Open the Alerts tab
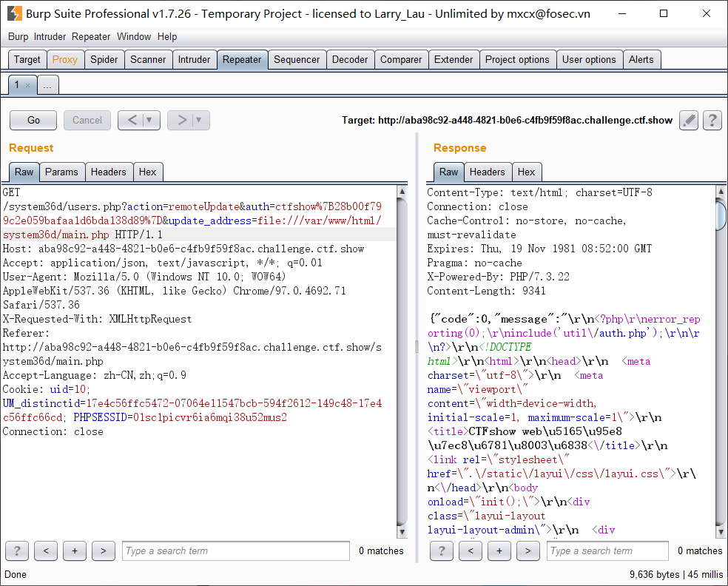Image resolution: width=728 pixels, height=586 pixels. [641, 60]
